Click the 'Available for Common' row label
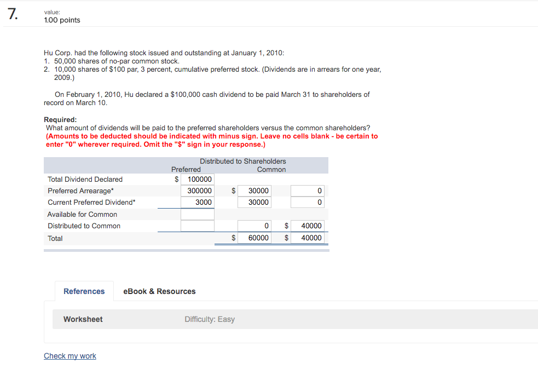The image size is (538, 392). [82, 214]
